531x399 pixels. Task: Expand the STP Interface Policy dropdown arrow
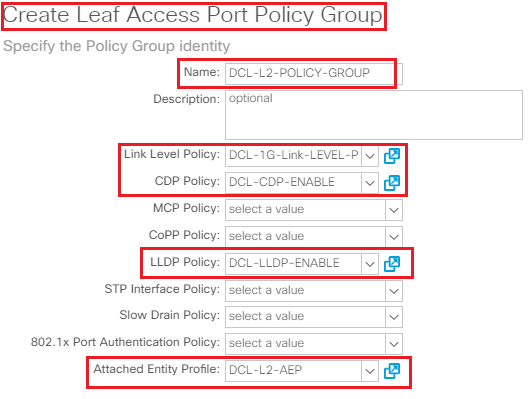pos(394,291)
